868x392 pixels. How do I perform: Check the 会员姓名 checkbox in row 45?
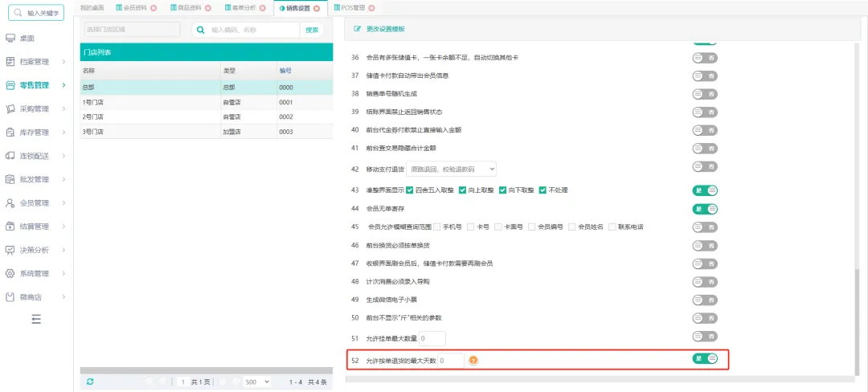(x=572, y=227)
